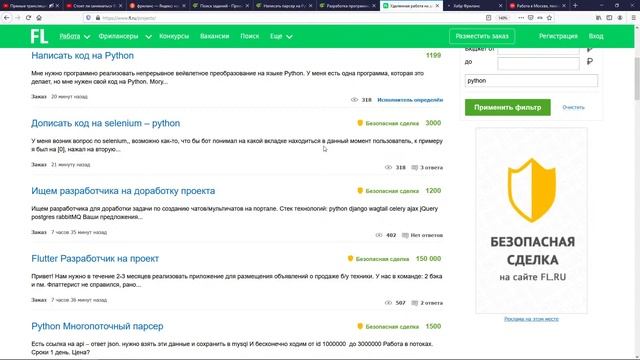This screenshot has height=360, width=640.
Task: Click the 'Разместить заказ' button
Action: point(482,36)
